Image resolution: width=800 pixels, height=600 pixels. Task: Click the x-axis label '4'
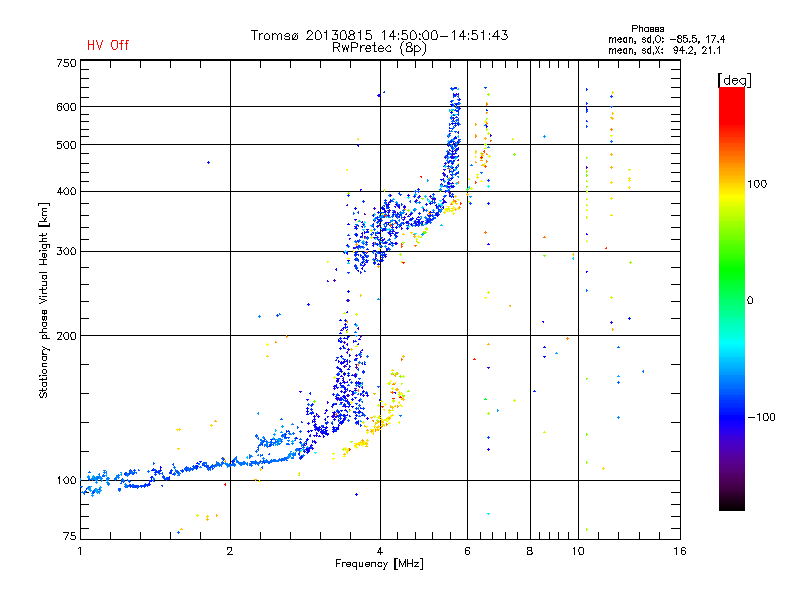pos(380,551)
